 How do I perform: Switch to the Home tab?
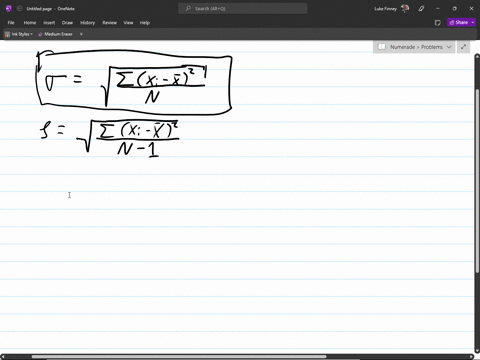(30, 23)
